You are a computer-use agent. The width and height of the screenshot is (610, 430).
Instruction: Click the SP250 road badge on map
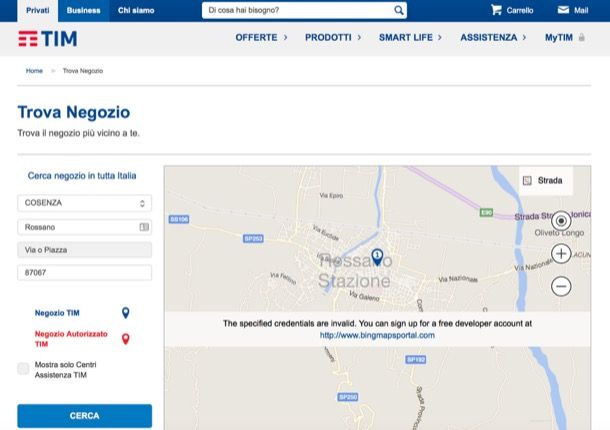[348, 397]
